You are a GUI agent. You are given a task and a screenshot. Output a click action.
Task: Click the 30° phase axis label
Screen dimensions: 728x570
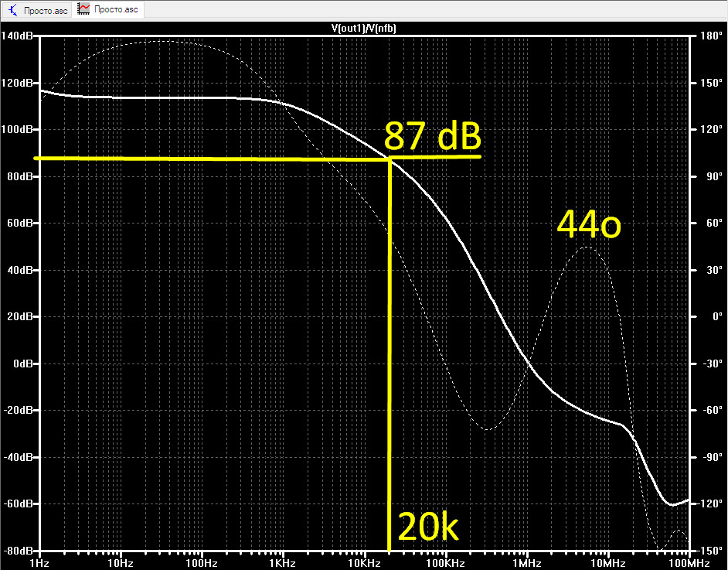click(x=713, y=270)
